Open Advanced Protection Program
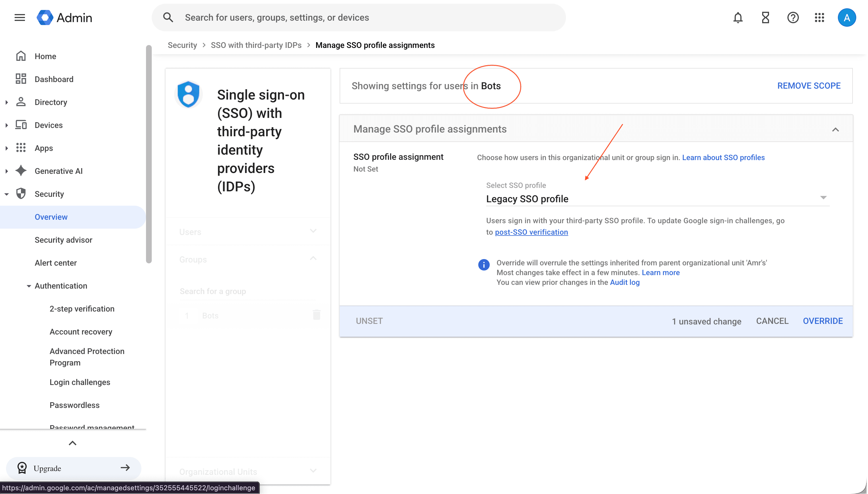 (x=87, y=357)
